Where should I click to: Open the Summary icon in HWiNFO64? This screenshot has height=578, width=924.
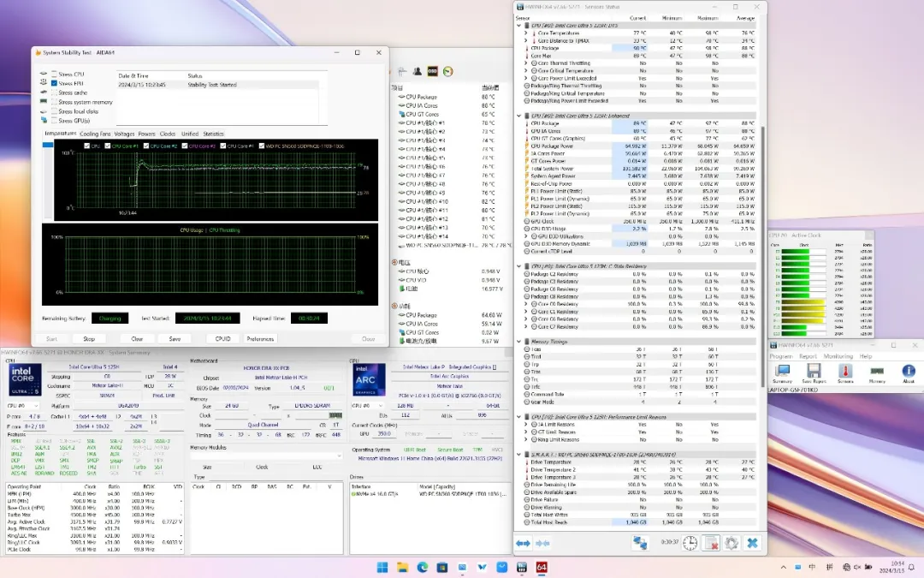[782, 372]
